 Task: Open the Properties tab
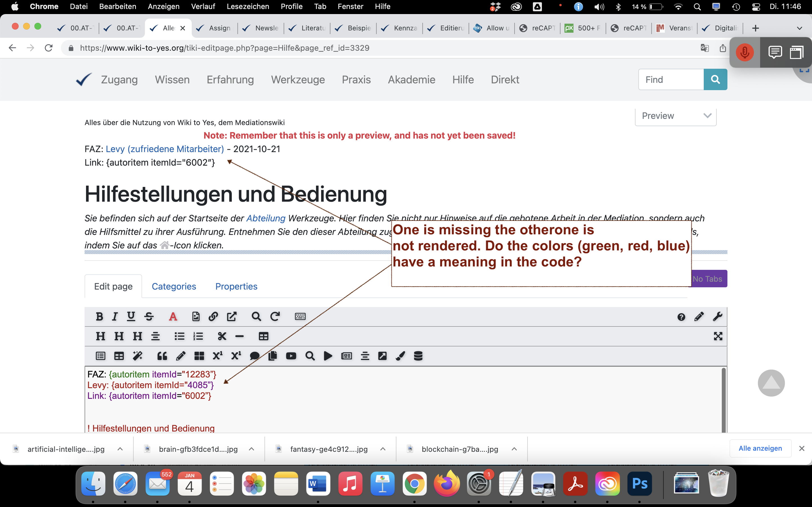coord(236,286)
